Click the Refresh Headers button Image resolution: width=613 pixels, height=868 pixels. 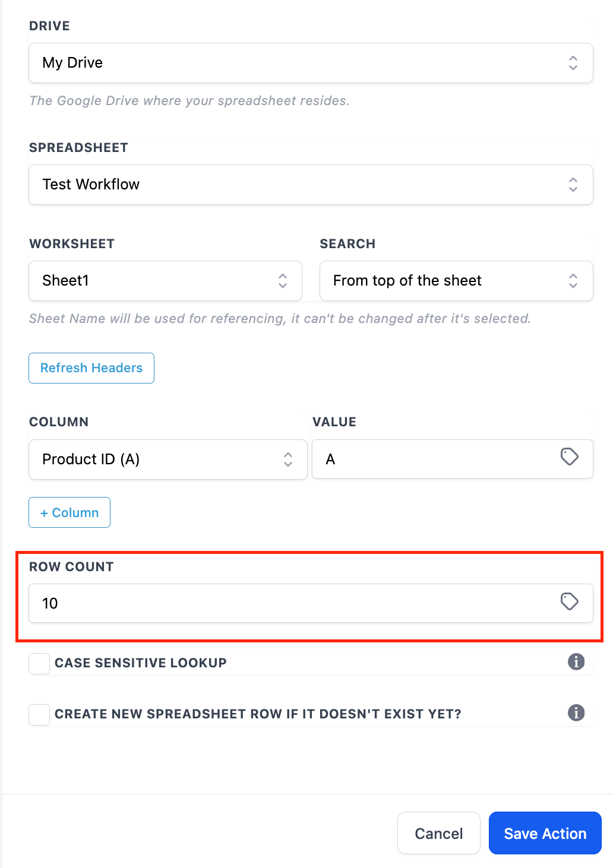coord(91,368)
